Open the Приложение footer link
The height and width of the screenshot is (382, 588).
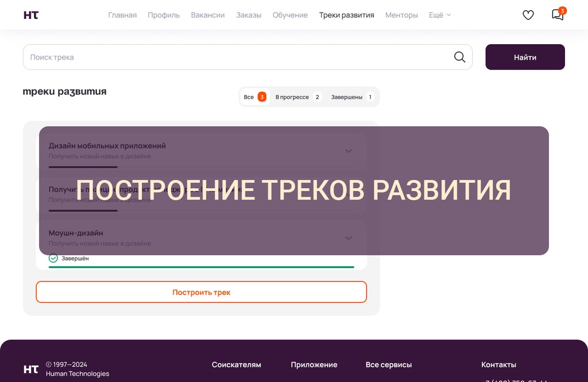click(x=314, y=364)
